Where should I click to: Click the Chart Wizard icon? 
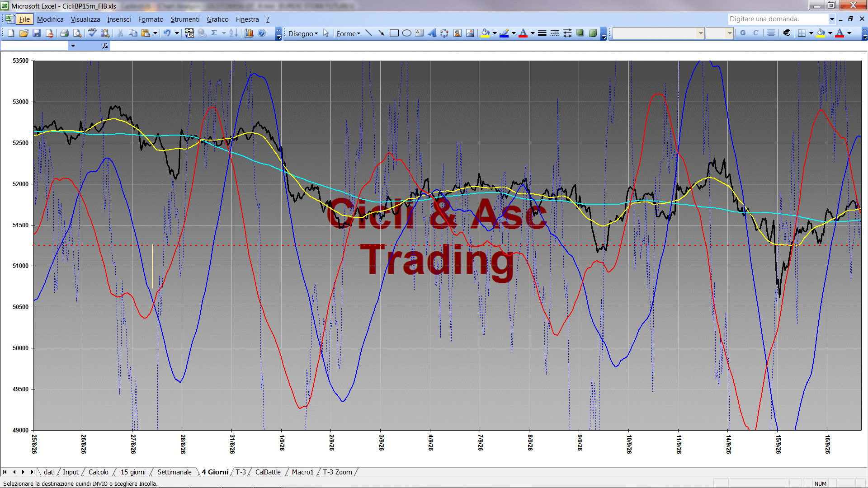click(x=249, y=33)
